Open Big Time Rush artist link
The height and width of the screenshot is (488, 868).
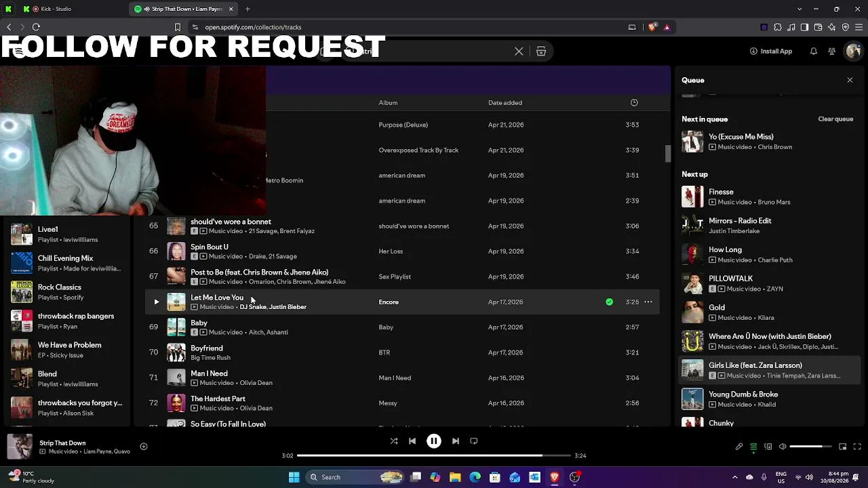tap(210, 358)
